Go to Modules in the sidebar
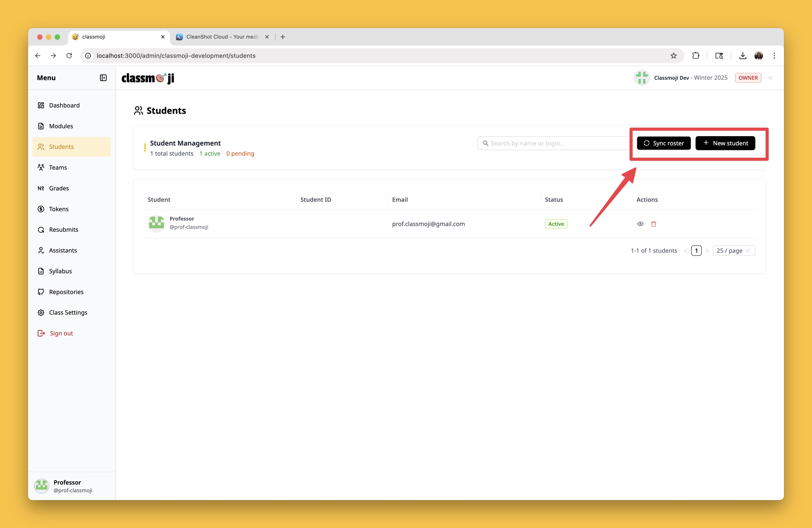 pos(71,126)
